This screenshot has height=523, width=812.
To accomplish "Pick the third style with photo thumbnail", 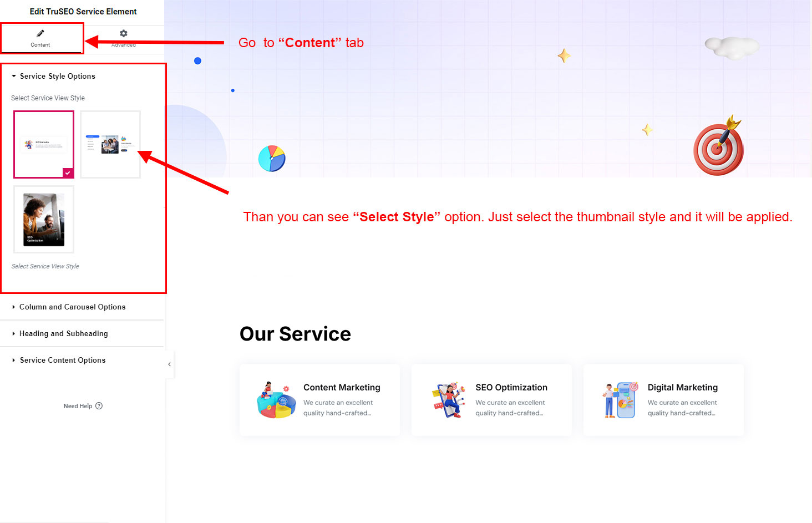I will point(44,220).
